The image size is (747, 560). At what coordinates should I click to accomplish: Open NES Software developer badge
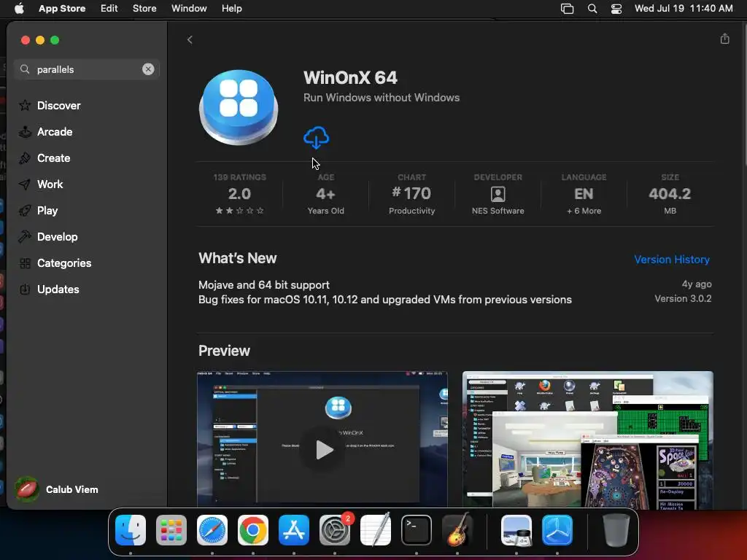coord(498,195)
